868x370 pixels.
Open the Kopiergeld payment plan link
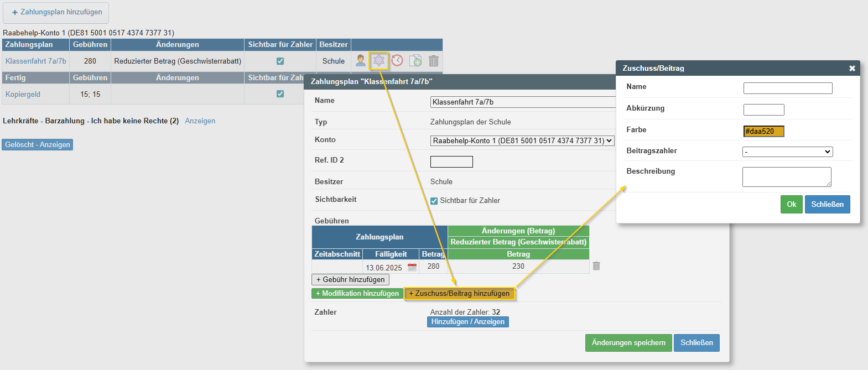23,95
